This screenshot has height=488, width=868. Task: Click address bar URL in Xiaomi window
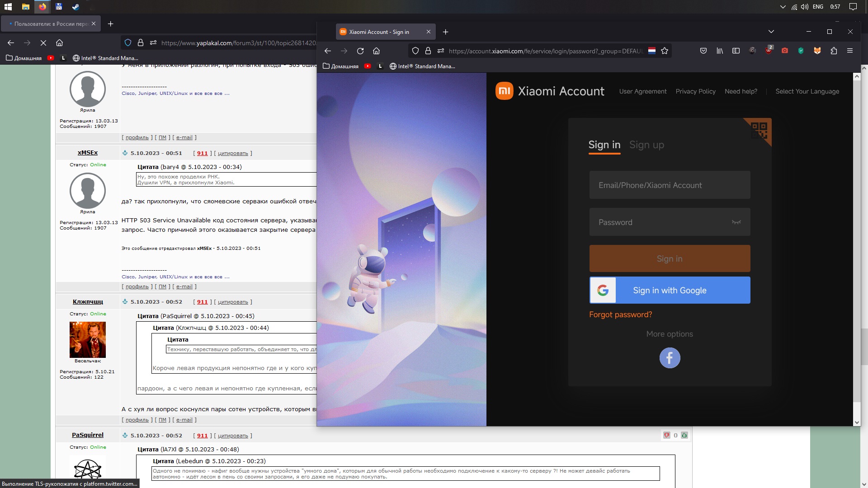click(x=546, y=51)
